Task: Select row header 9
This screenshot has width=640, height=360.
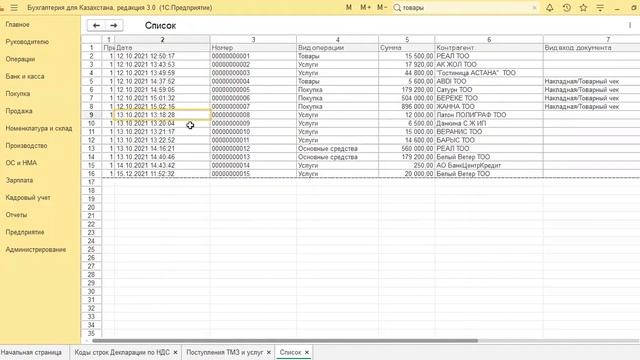Action: coord(91,115)
